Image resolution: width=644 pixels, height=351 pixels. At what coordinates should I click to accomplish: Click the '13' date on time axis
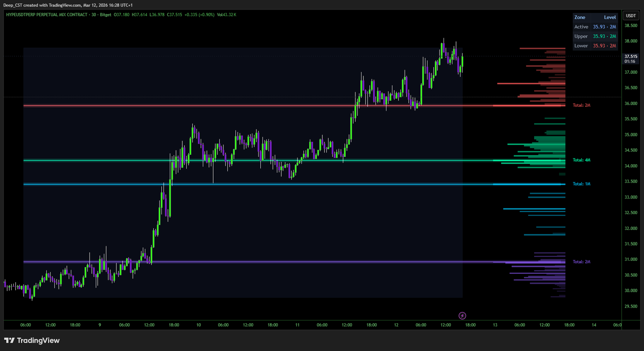tap(495, 325)
